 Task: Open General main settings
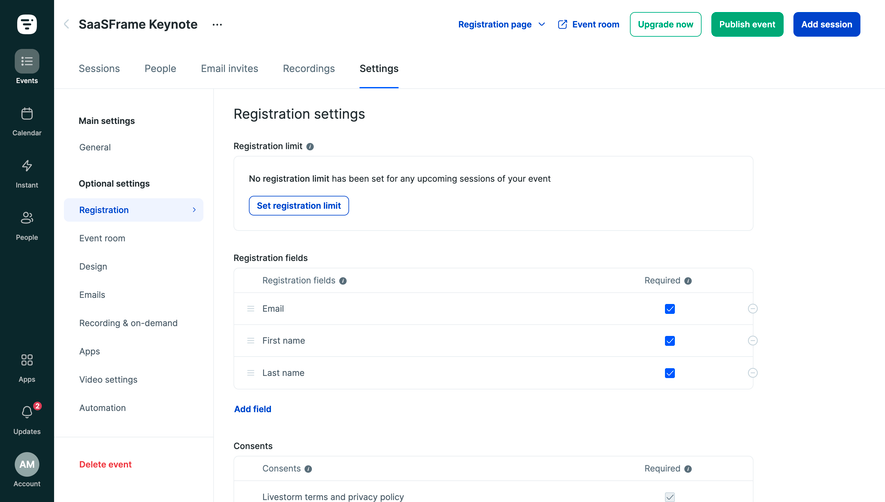point(95,147)
